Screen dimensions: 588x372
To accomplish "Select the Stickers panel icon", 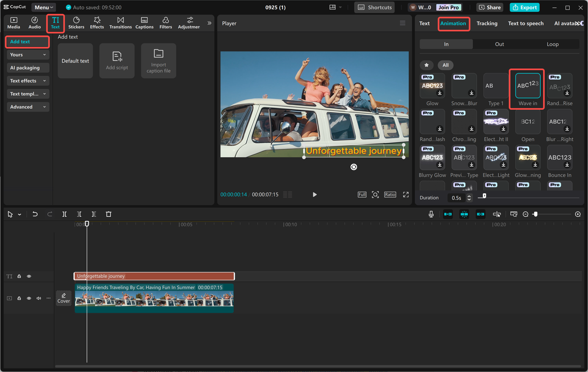I will [x=76, y=23].
